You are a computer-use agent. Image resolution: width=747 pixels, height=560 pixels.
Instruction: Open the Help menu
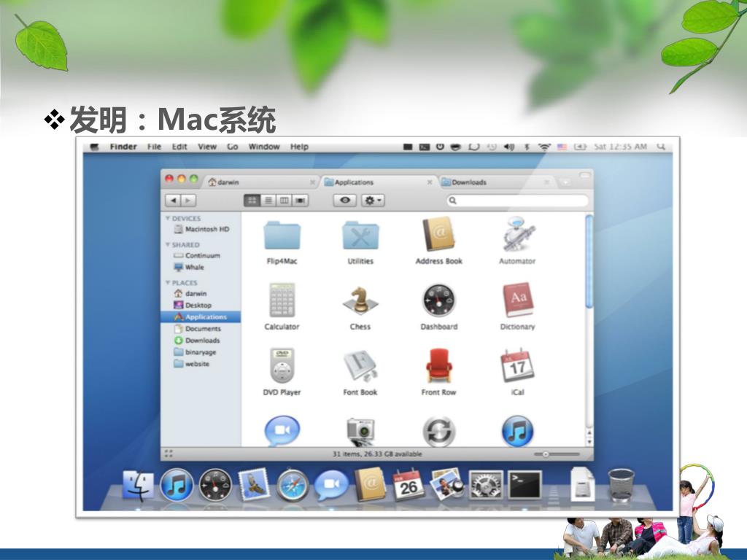(299, 147)
